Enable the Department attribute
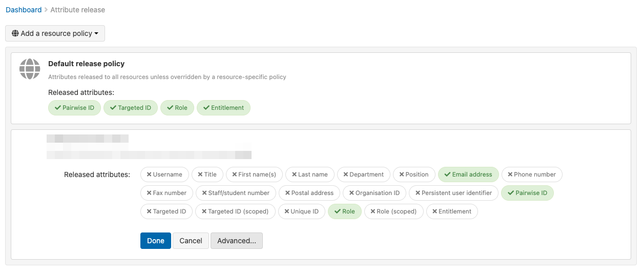The width and height of the screenshot is (644, 272). [363, 174]
